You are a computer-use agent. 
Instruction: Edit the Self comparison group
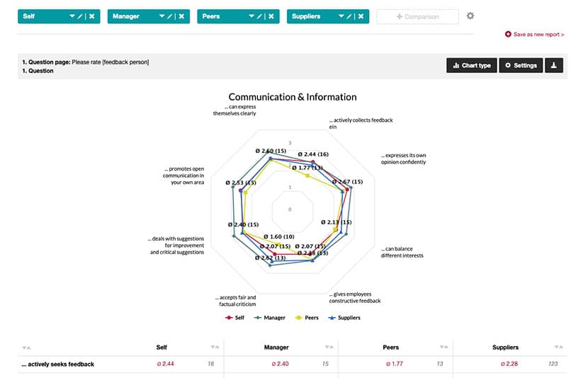click(x=80, y=16)
